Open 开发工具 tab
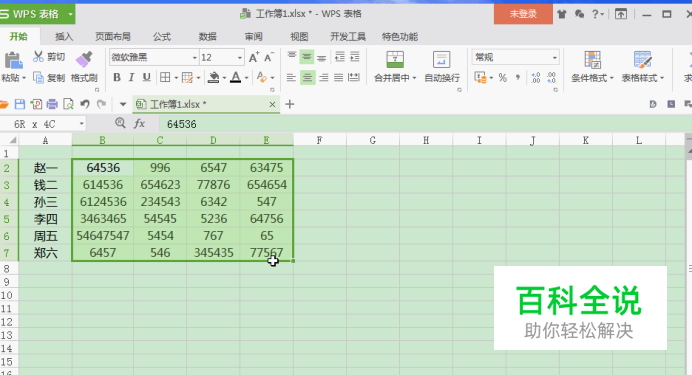692x375 pixels. (348, 37)
